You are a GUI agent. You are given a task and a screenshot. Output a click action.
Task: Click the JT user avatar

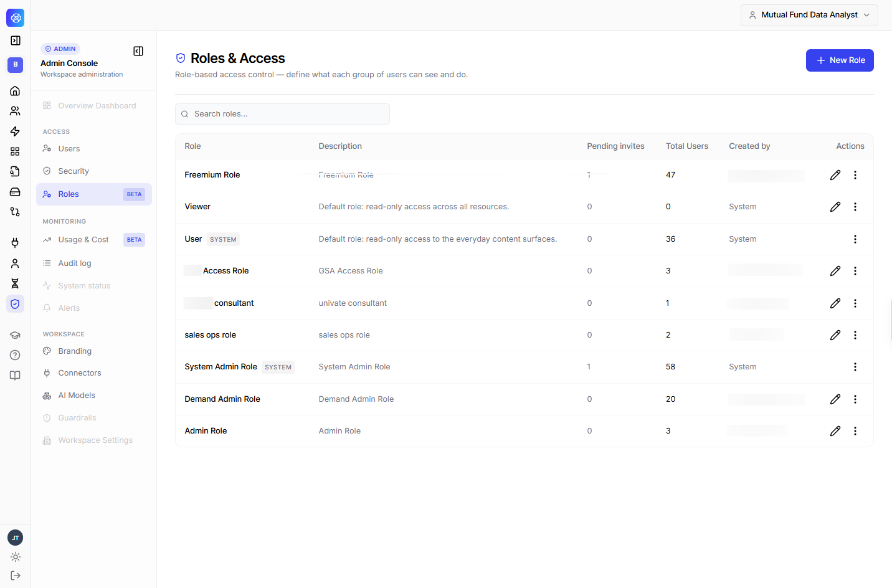click(x=16, y=538)
